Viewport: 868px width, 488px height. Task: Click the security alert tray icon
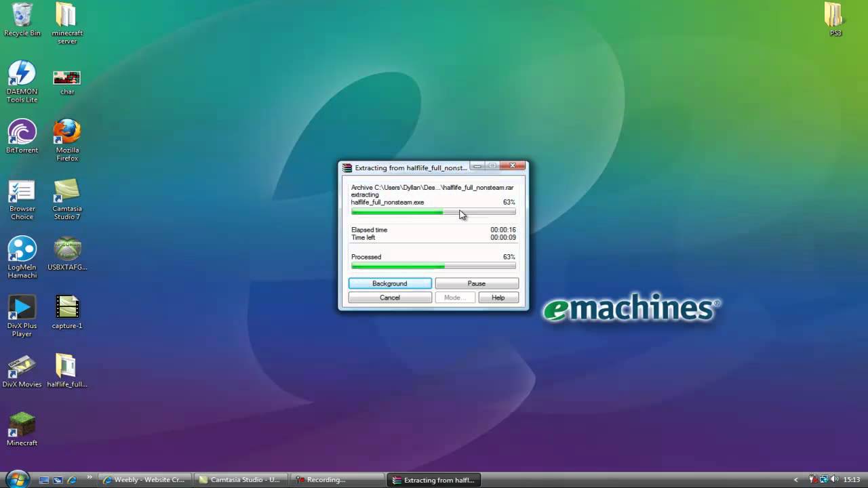[813, 480]
